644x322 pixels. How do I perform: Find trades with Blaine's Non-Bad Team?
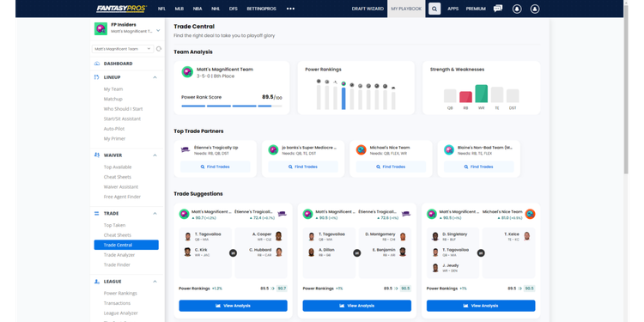point(479,167)
